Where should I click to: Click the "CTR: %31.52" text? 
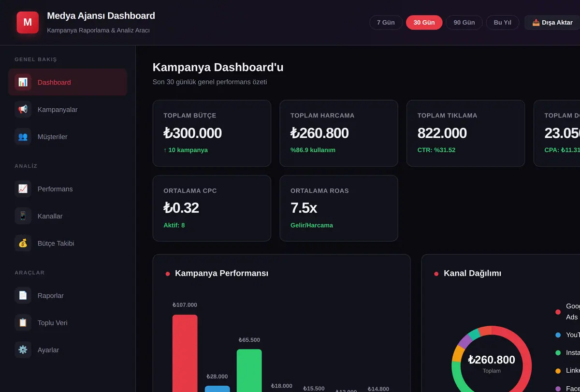click(436, 150)
